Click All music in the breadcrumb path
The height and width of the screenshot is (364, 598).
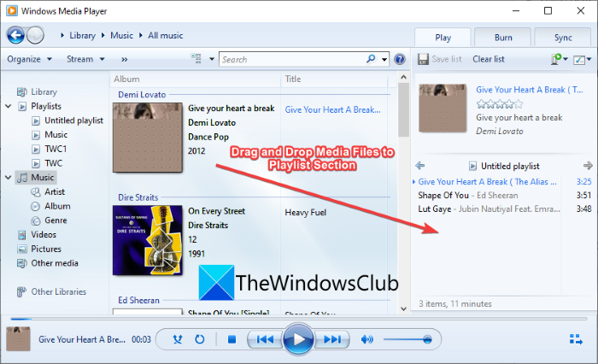click(166, 36)
